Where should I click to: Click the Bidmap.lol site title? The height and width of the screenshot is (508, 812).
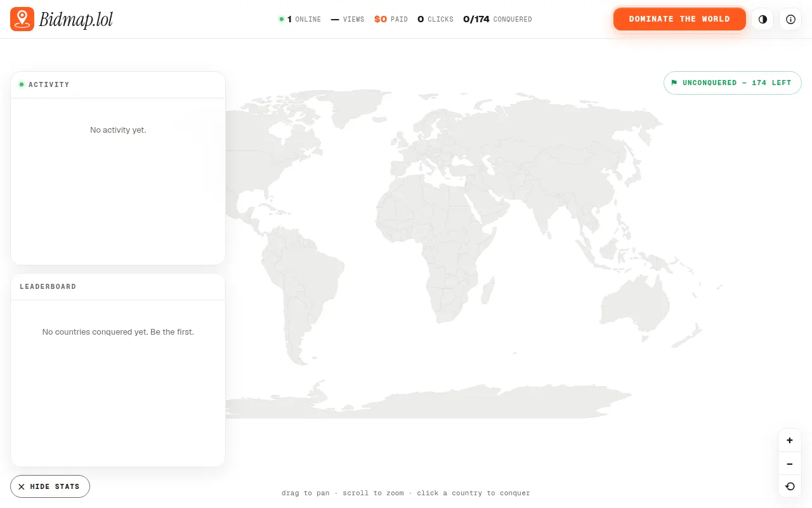coord(76,20)
